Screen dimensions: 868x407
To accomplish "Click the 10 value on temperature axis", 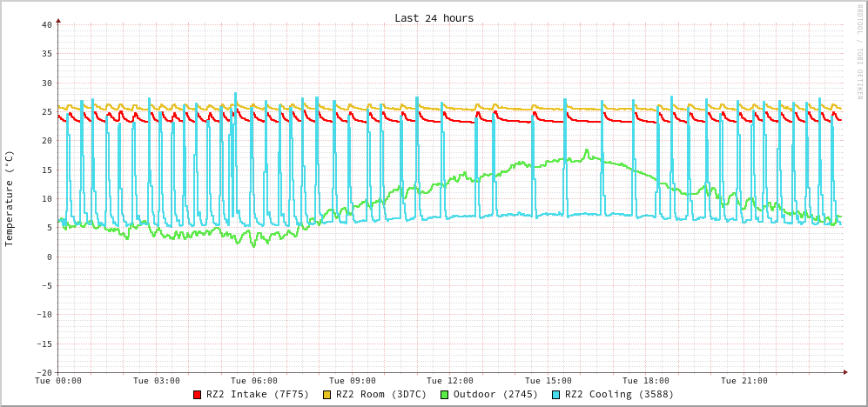I will [46, 198].
